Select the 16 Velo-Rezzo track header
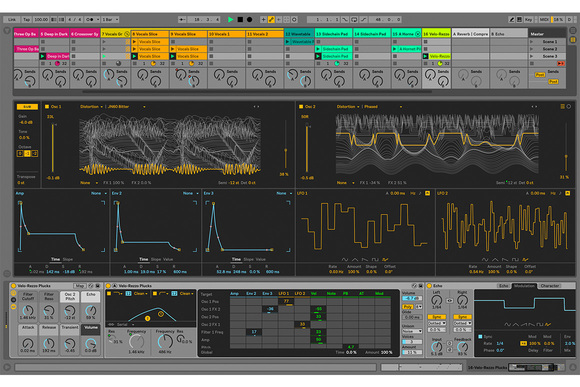 click(x=436, y=34)
